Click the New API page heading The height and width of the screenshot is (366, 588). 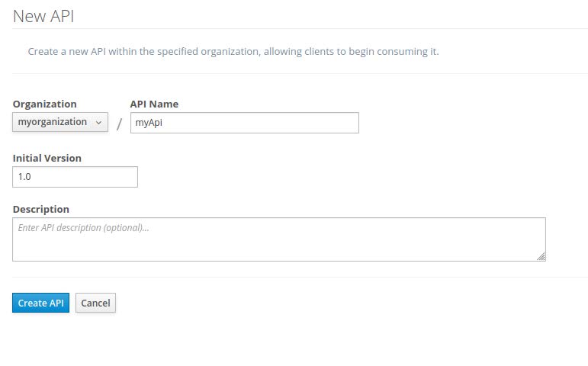(x=43, y=15)
